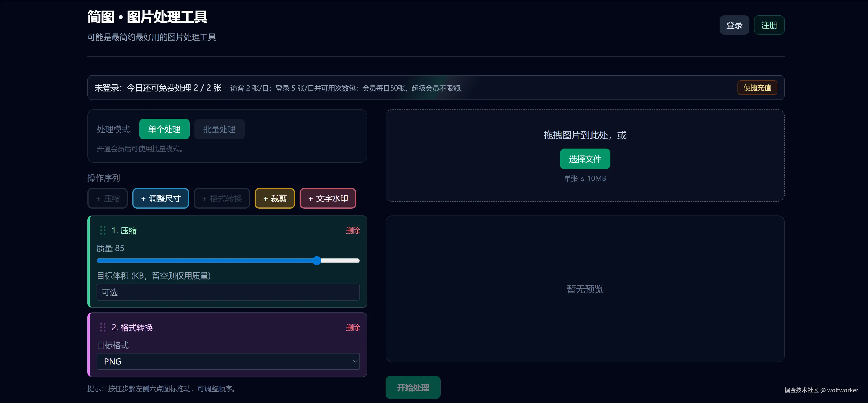
Task: Remove the 格式转换 step via 删除
Action: pyautogui.click(x=353, y=327)
